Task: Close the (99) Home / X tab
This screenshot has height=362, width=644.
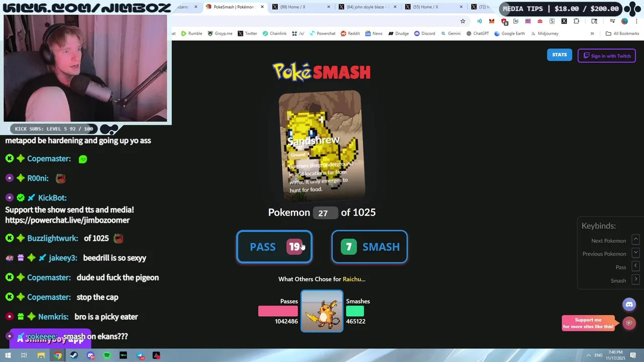Action: 329,7
